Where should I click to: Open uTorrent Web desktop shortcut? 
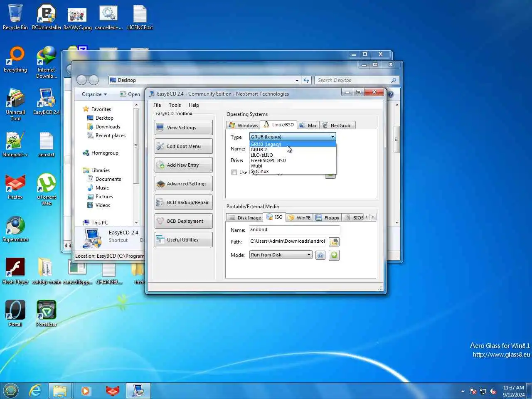(47, 189)
